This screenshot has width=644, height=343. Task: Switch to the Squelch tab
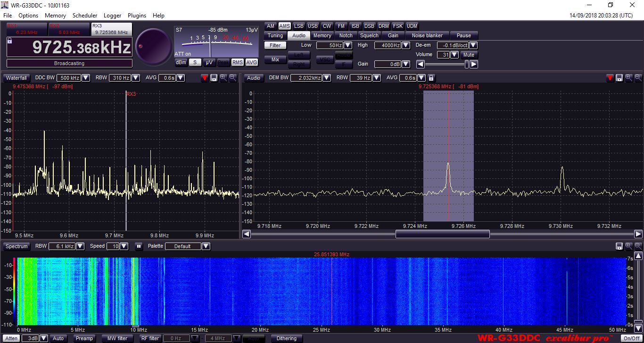369,35
